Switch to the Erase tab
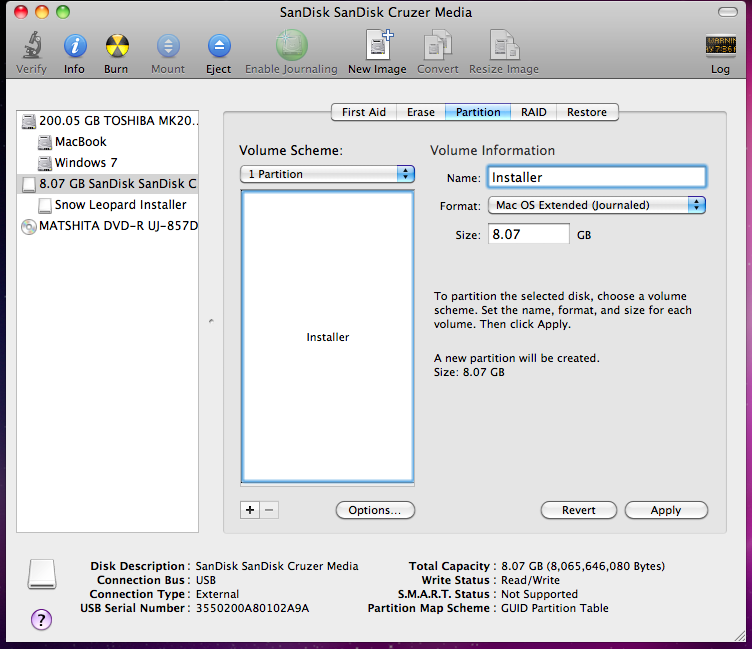The image size is (752, 649). point(421,112)
